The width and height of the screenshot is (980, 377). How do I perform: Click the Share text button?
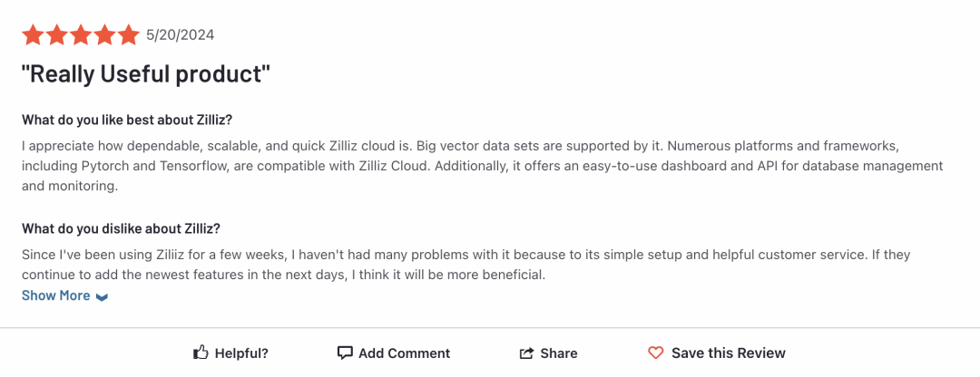pyautogui.click(x=558, y=353)
